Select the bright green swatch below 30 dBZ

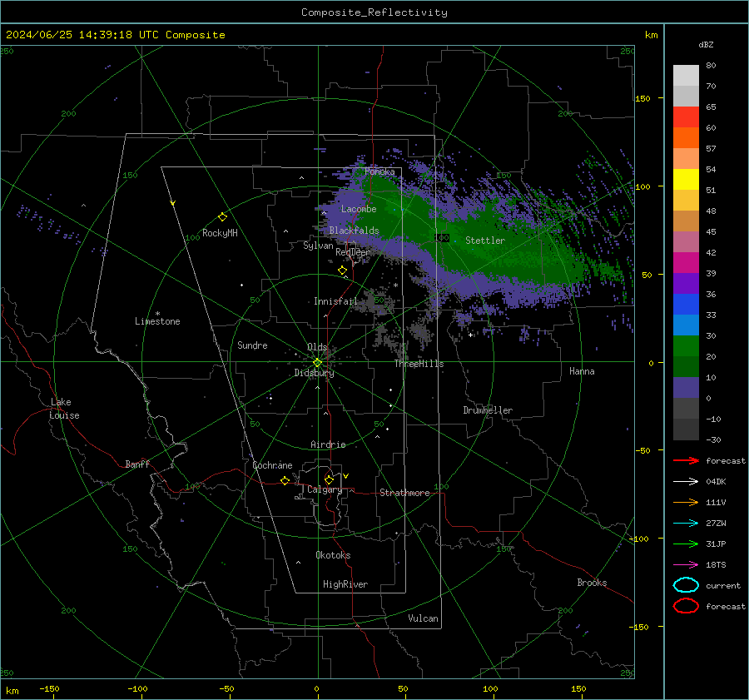point(686,346)
